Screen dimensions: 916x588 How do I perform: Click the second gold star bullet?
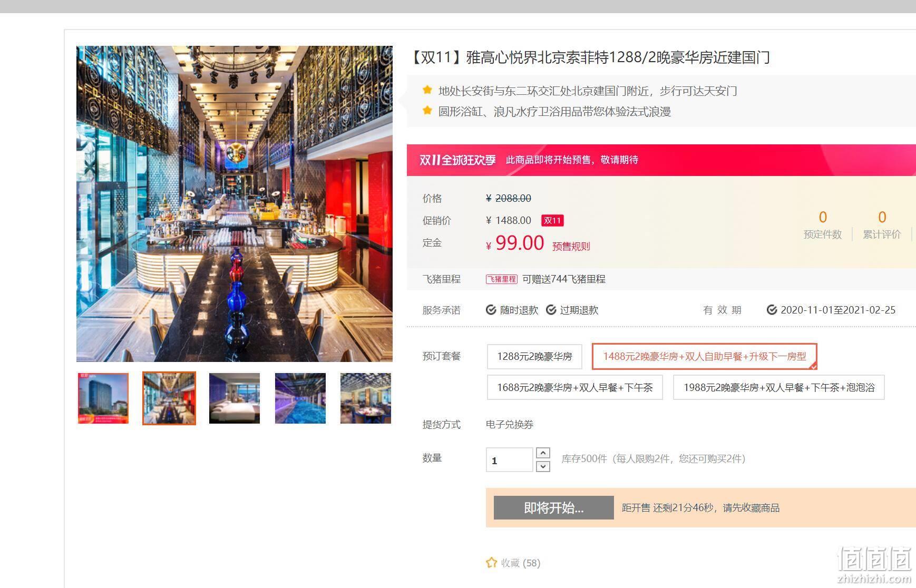click(x=427, y=111)
